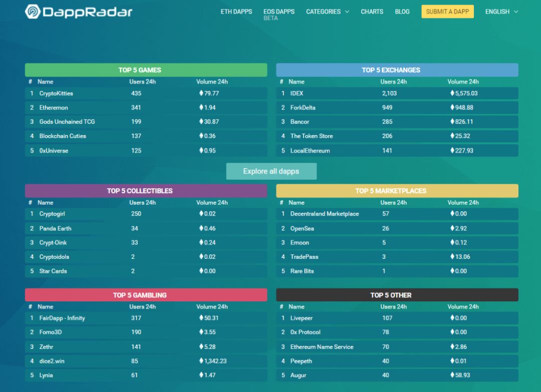The image size is (541, 392).
Task: Select Star Cards in collectibles
Action: [53, 271]
